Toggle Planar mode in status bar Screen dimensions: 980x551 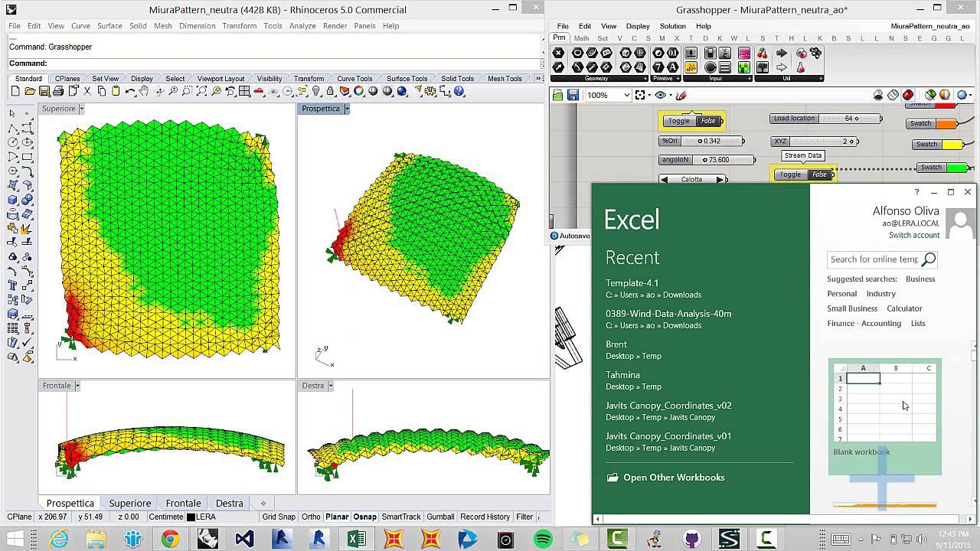click(x=337, y=517)
